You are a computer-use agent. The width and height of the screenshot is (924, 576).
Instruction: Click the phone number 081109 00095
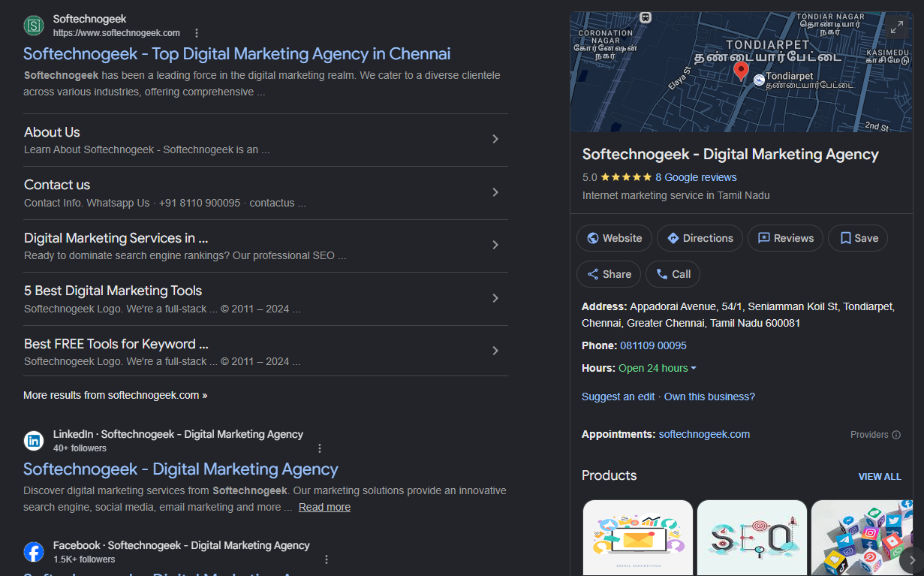[x=653, y=345]
